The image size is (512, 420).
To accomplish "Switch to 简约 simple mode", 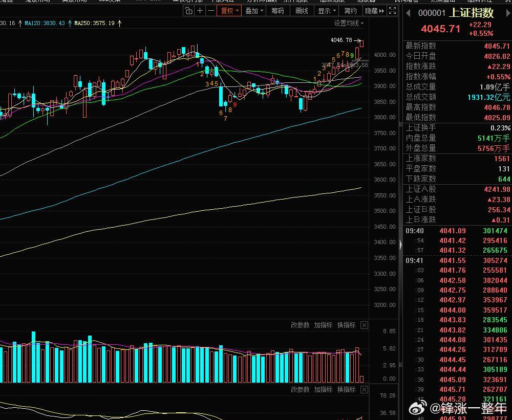I will pos(350,11).
